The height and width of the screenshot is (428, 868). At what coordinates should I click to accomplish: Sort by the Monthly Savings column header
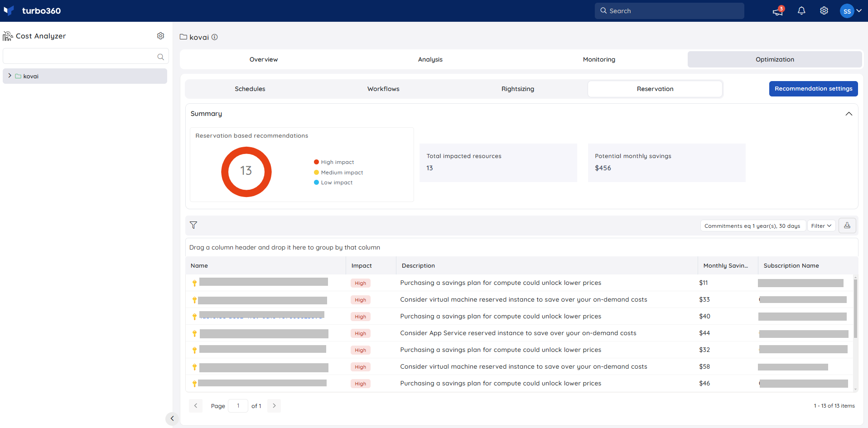coord(728,265)
